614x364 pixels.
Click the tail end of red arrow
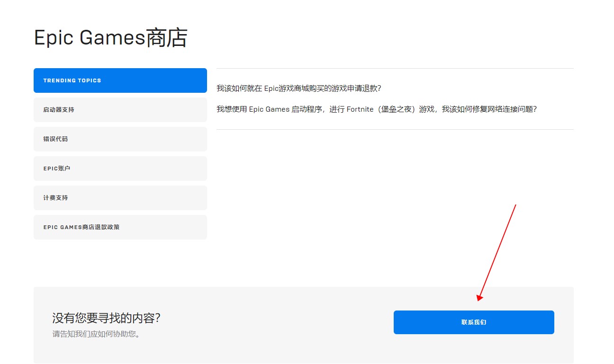coord(515,205)
